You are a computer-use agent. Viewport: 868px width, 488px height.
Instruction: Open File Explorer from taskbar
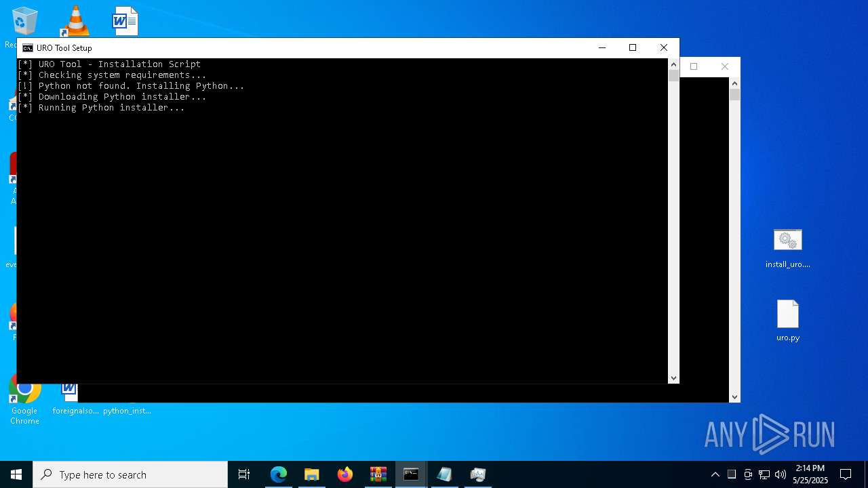tap(312, 474)
